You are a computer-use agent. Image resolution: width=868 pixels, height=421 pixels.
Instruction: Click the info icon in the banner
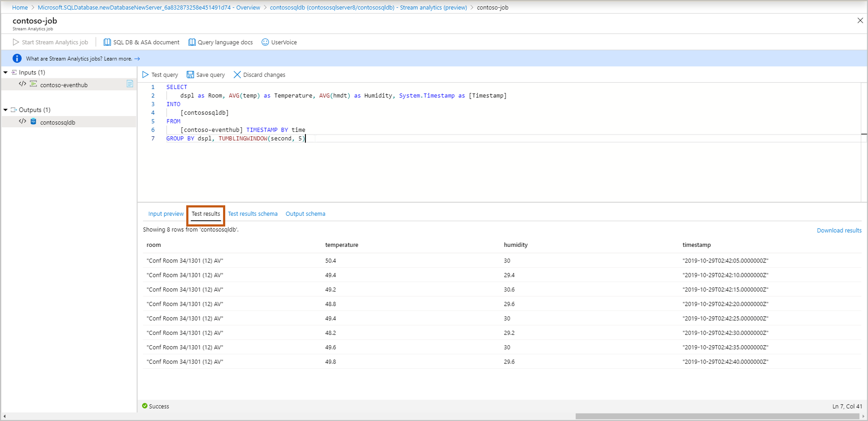(x=17, y=58)
